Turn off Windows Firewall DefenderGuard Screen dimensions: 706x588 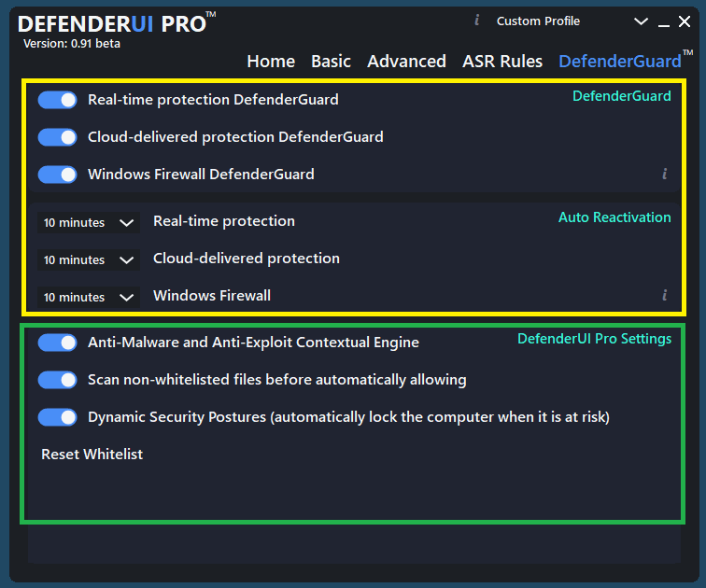(58, 175)
